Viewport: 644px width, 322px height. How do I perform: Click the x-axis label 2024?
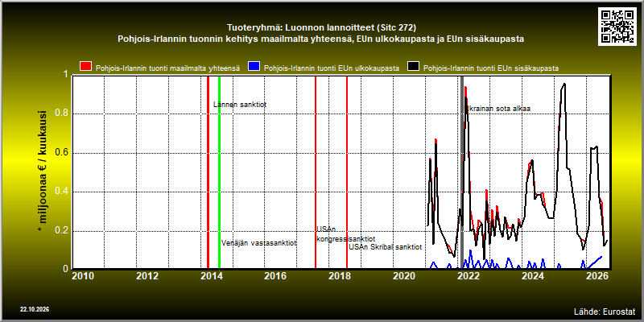pyautogui.click(x=532, y=276)
